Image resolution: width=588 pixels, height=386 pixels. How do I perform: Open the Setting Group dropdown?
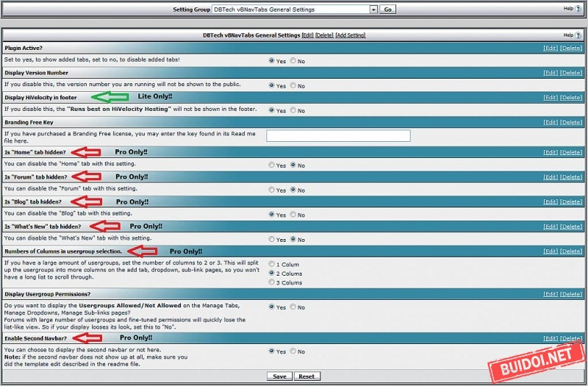(373, 10)
